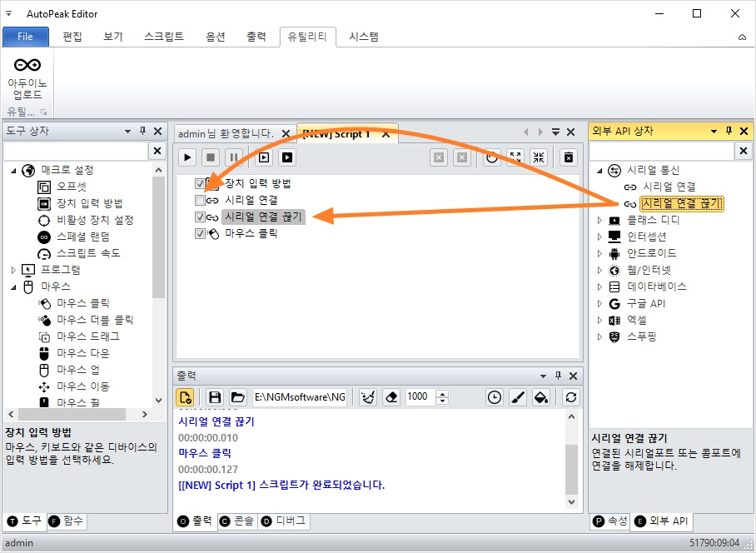Expand the 프로그램 tree node
This screenshot has width=756, height=553.
[13, 270]
